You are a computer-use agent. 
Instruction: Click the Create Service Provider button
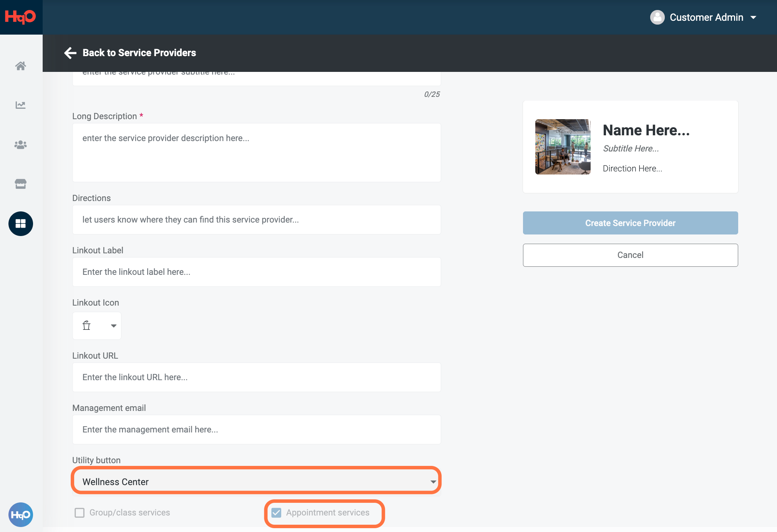630,223
